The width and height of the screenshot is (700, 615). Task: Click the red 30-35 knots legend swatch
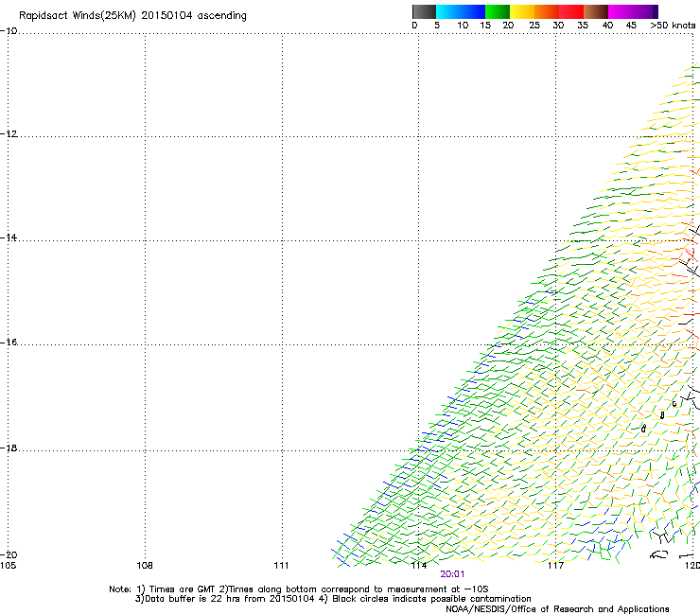click(571, 11)
